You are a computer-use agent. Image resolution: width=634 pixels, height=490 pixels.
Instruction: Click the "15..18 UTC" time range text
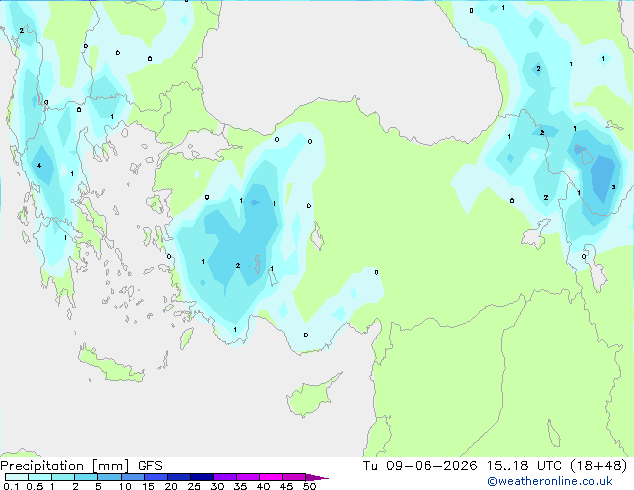(524, 466)
